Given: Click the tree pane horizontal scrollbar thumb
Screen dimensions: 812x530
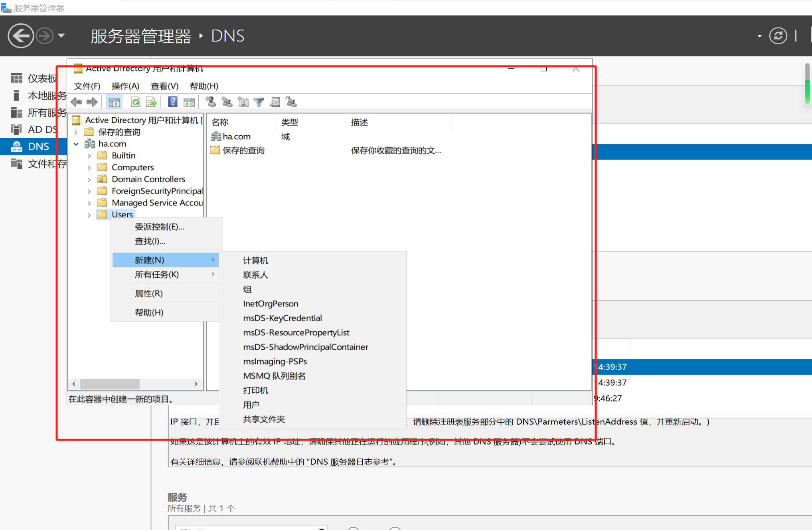Looking at the screenshot, I should (110, 384).
